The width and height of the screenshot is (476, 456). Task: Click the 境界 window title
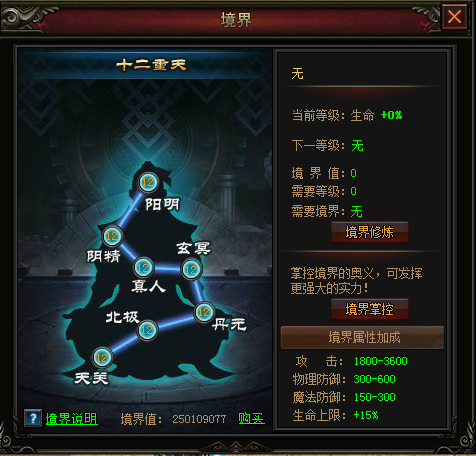(x=236, y=19)
